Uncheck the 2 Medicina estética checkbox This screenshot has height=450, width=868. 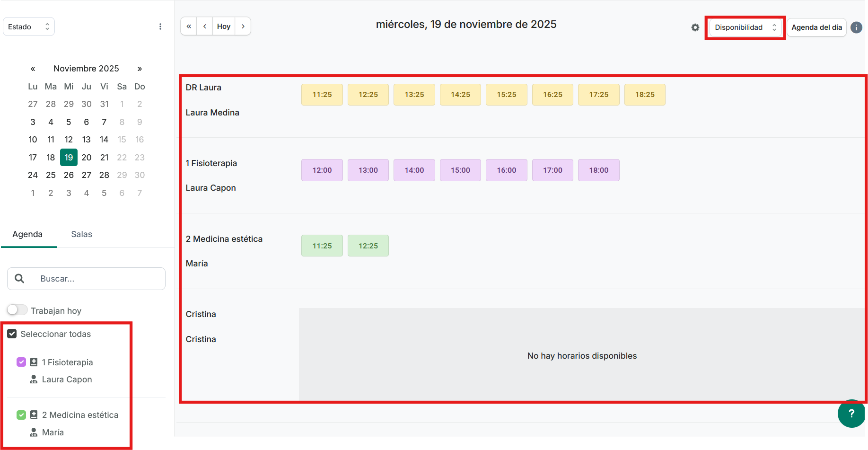tap(21, 415)
